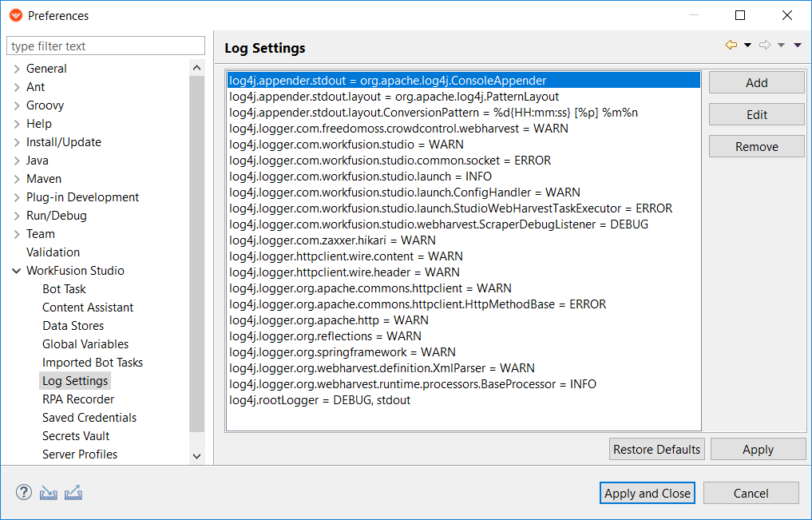This screenshot has width=812, height=520.
Task: Open the Secrets Vault page
Action: tap(76, 436)
